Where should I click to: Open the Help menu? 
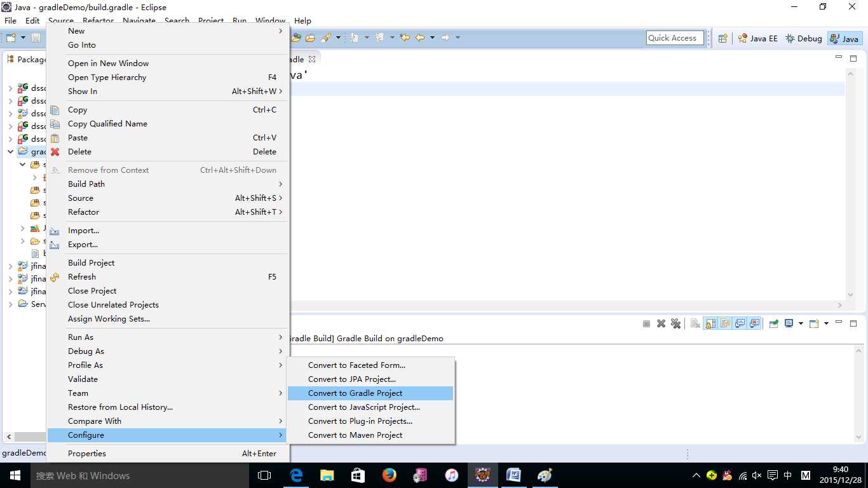click(302, 20)
